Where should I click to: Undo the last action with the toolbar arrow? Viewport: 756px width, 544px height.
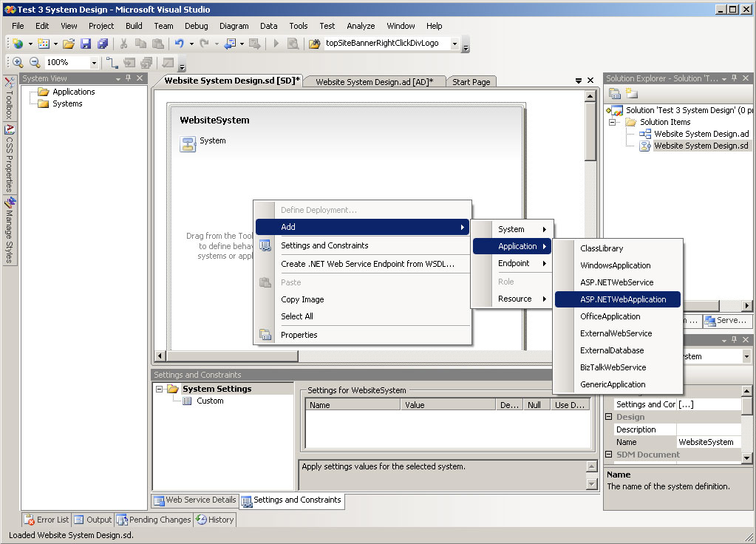(180, 44)
